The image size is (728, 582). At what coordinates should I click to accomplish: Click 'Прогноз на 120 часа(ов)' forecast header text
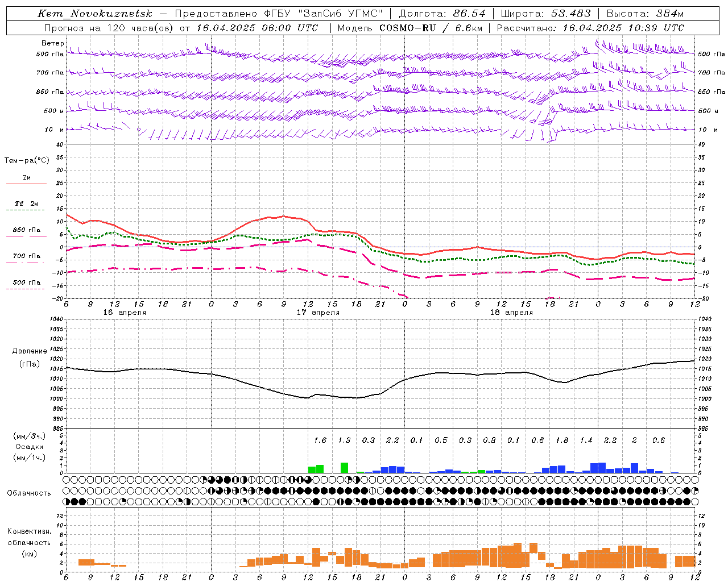pyautogui.click(x=109, y=28)
